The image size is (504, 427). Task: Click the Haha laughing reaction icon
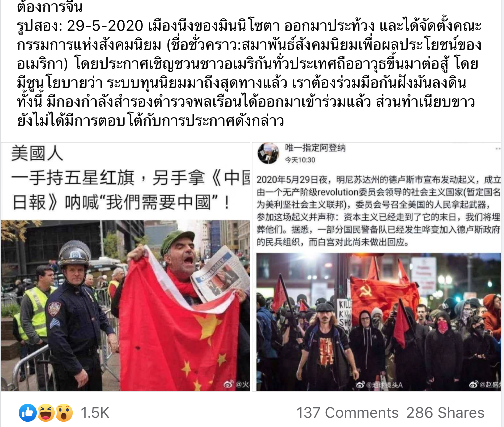[46, 413]
